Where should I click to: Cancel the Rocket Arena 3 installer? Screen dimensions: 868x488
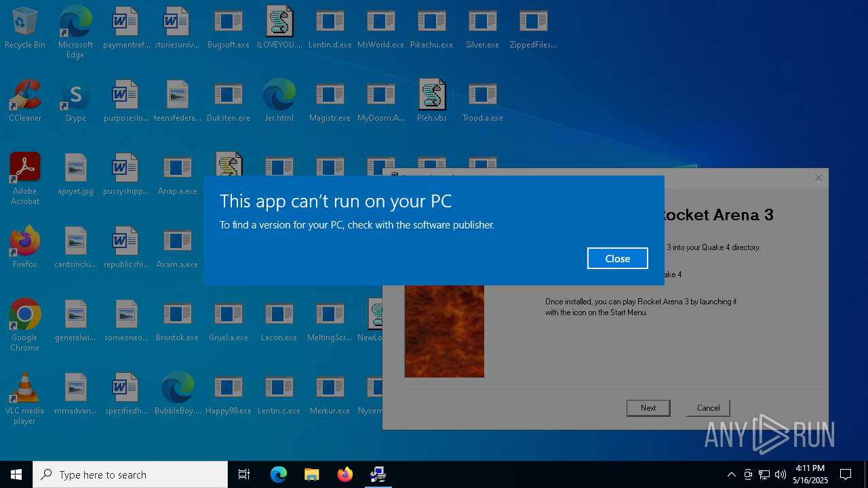tap(708, 407)
